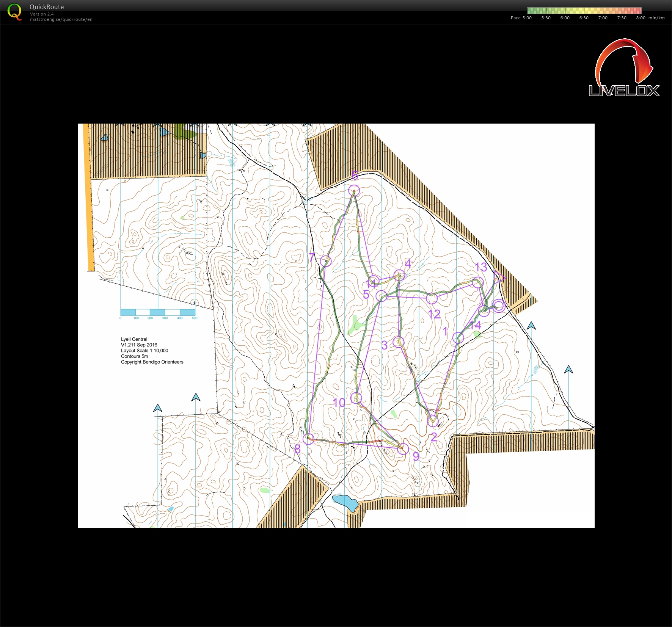Click control circle 9 marker

tap(403, 449)
